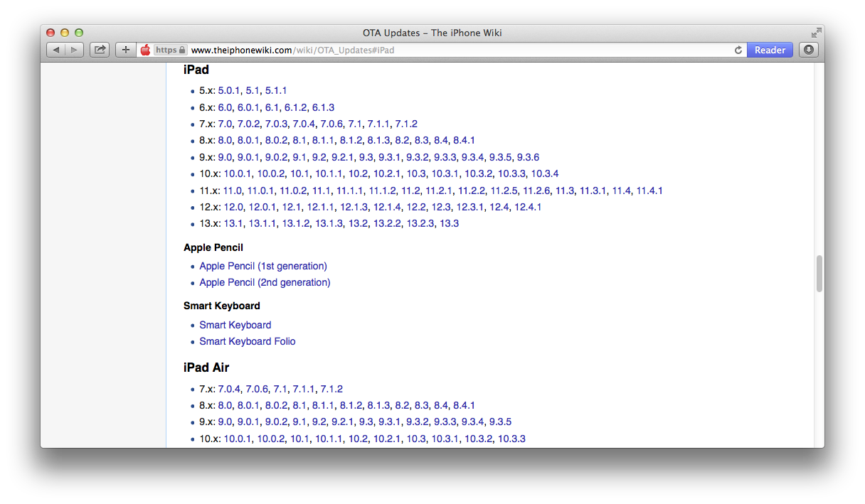Open the 12.3.1 firmware link

tap(470, 207)
